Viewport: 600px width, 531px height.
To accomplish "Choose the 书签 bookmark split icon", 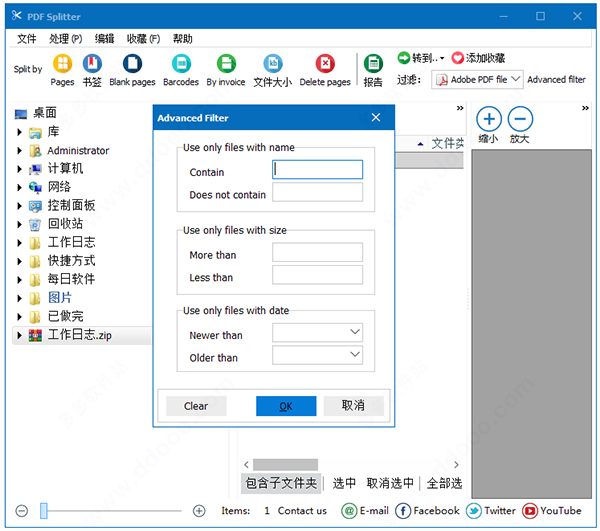I will coord(92,64).
